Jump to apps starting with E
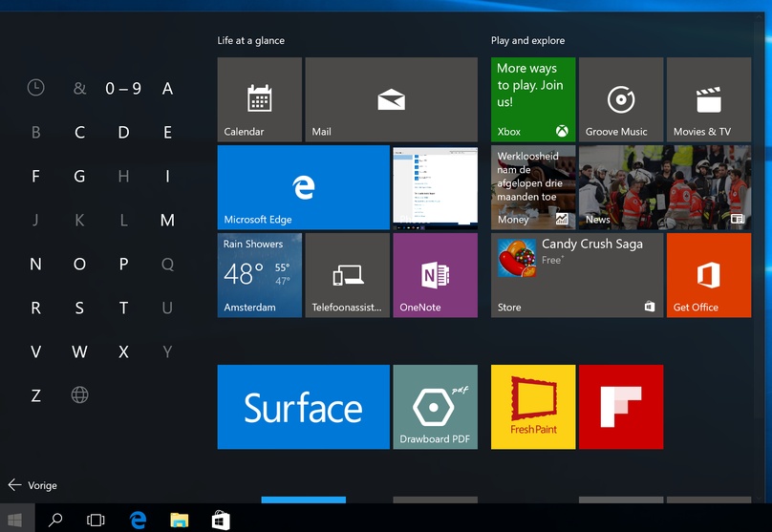 pos(167,133)
